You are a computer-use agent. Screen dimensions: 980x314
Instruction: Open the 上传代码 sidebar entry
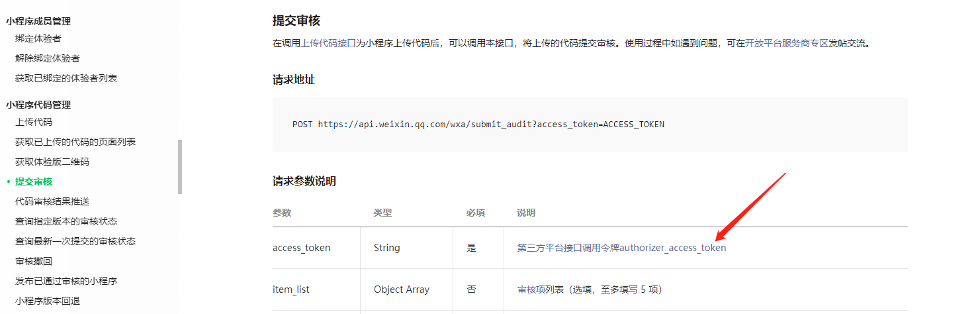tap(34, 122)
